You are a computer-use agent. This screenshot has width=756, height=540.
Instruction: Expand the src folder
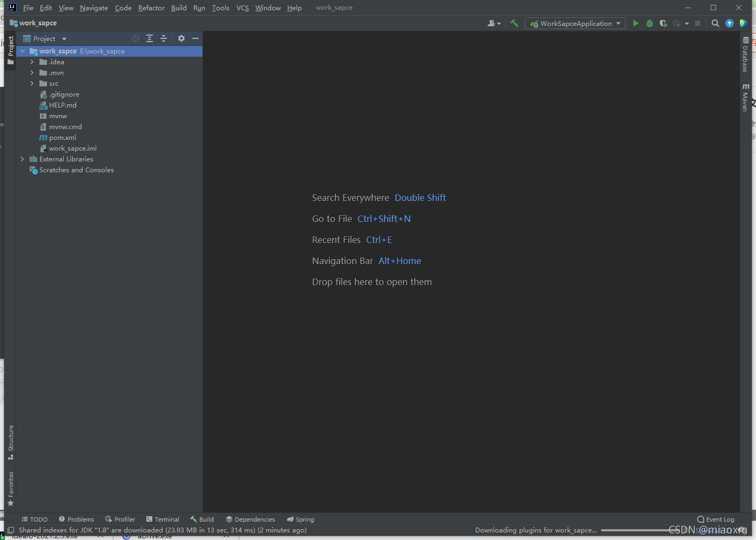pyautogui.click(x=32, y=84)
